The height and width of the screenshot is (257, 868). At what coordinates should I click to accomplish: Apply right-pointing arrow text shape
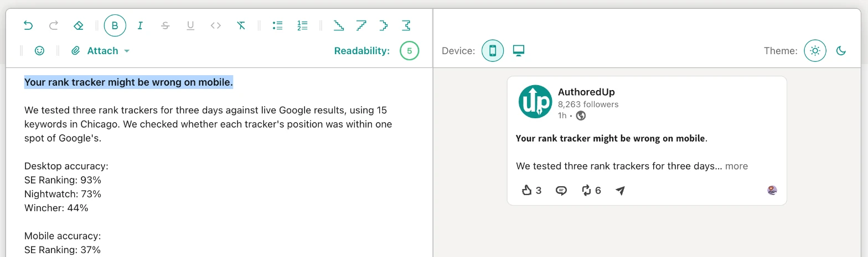[384, 25]
